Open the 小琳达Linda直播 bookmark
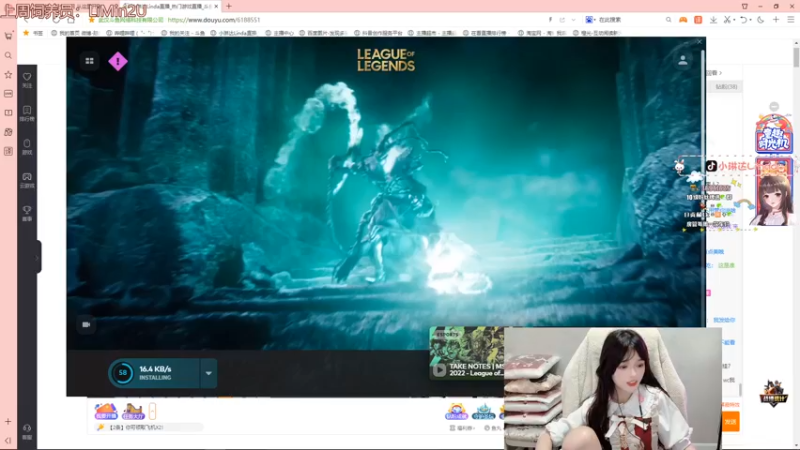 (x=234, y=33)
